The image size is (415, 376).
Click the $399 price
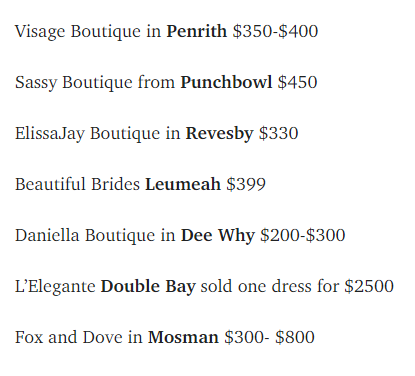pos(246,184)
